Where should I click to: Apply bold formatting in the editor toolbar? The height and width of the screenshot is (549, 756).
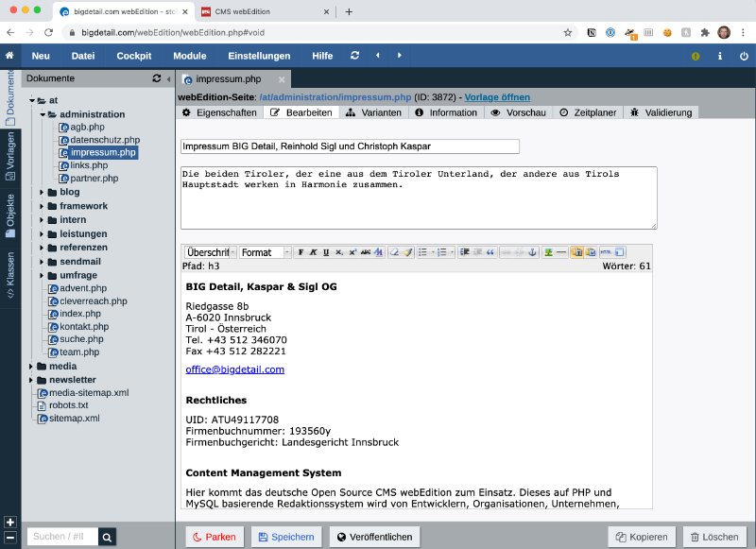click(x=301, y=252)
